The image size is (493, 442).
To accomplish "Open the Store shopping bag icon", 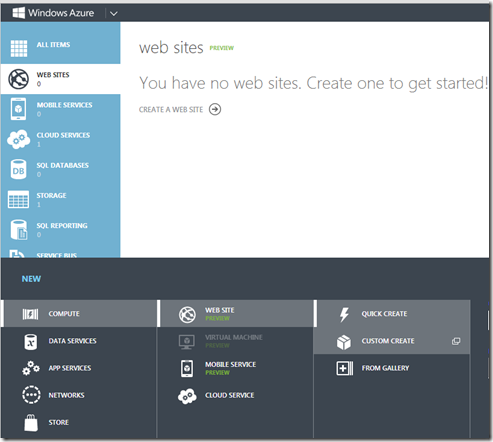I will [31, 423].
